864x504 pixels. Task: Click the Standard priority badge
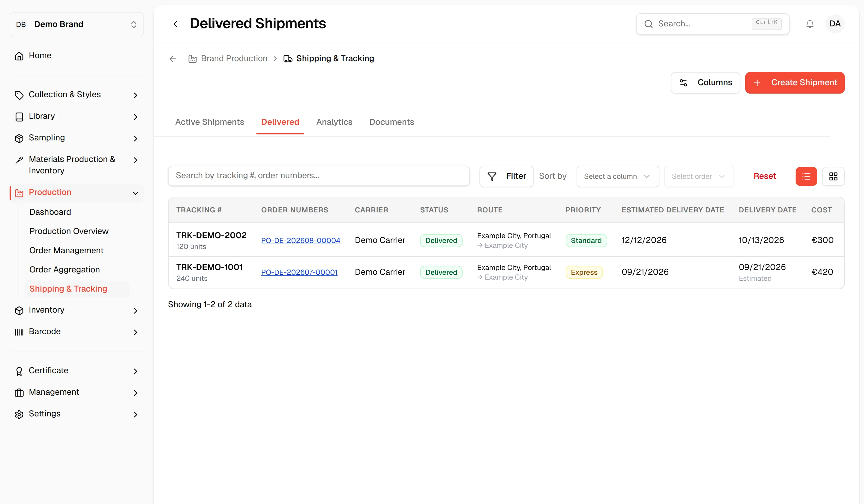point(586,240)
